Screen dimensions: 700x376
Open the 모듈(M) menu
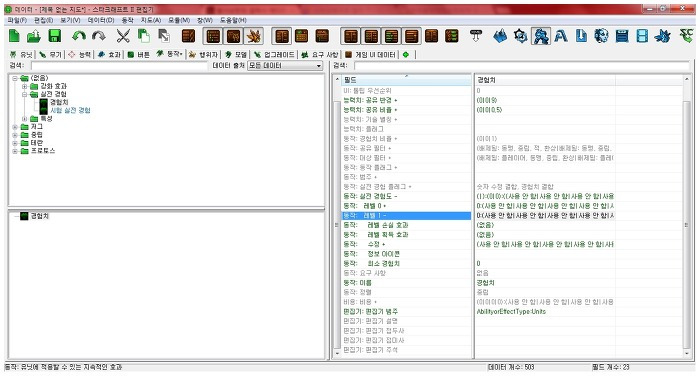click(179, 20)
